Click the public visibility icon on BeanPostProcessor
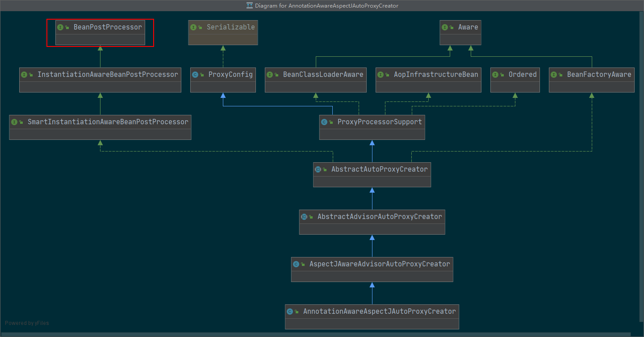The width and height of the screenshot is (644, 337). tap(67, 28)
